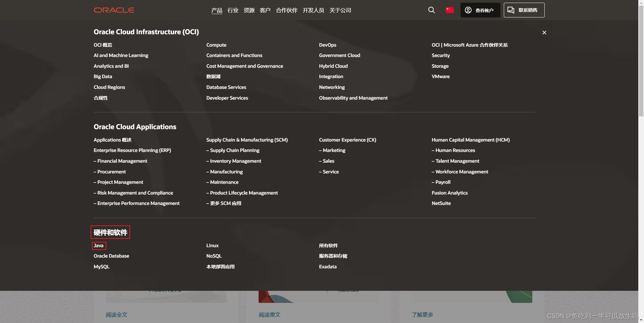Open the 更多 SCM 应用 link
This screenshot has height=323, width=644.
(x=224, y=203)
